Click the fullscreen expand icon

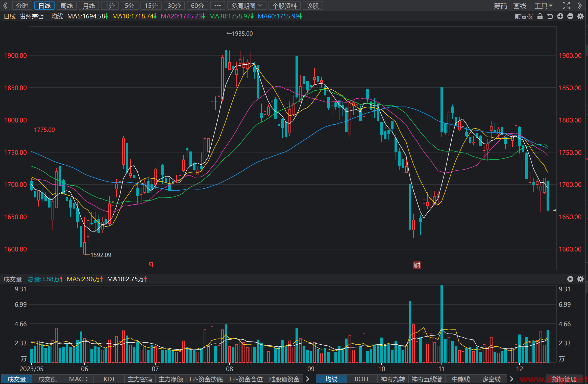click(x=566, y=6)
